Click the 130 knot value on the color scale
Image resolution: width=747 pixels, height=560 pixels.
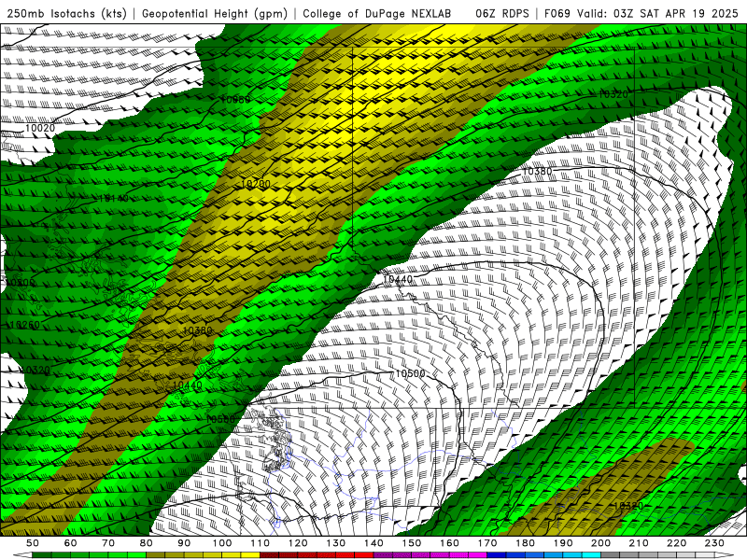point(335,543)
